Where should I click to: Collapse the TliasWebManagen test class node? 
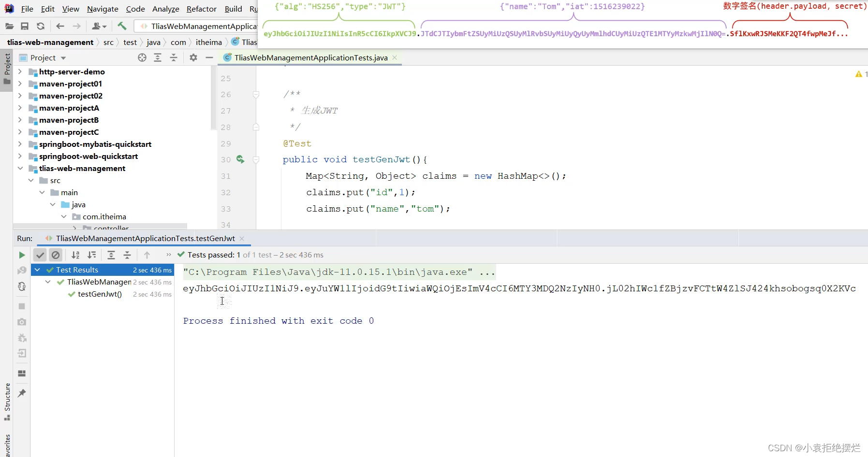48,282
